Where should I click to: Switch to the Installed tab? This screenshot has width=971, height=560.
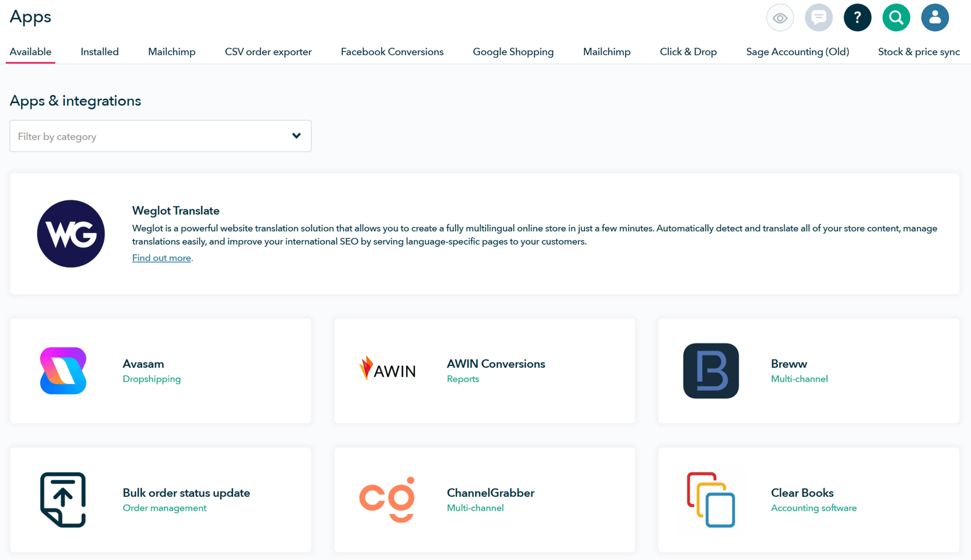coord(100,52)
